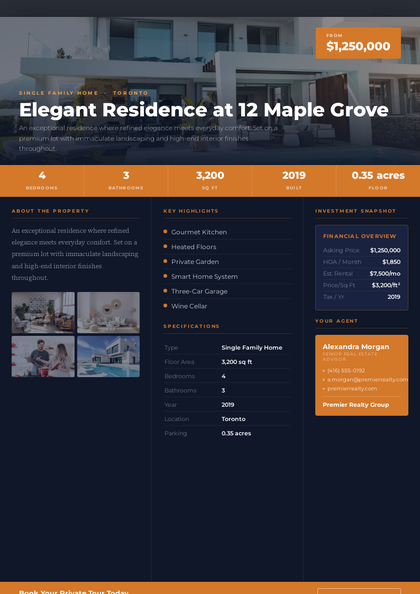Click the Price/Sq Ft $3,200/ft² value

click(386, 285)
